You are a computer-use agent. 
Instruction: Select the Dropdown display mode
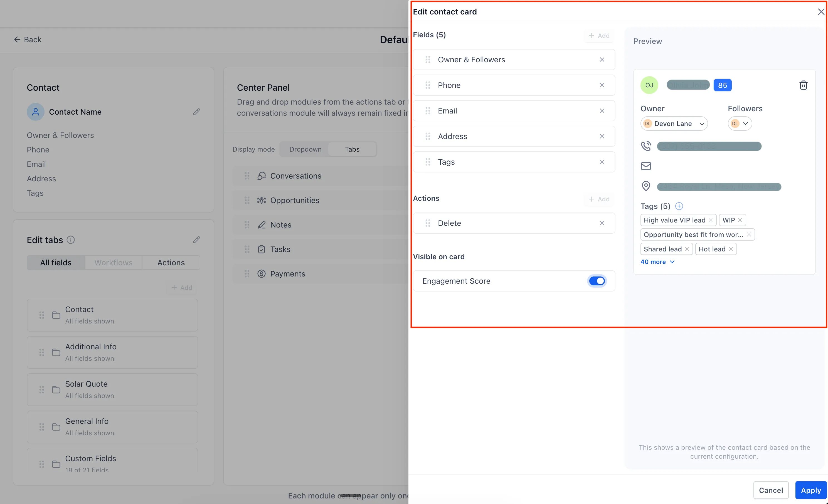305,149
